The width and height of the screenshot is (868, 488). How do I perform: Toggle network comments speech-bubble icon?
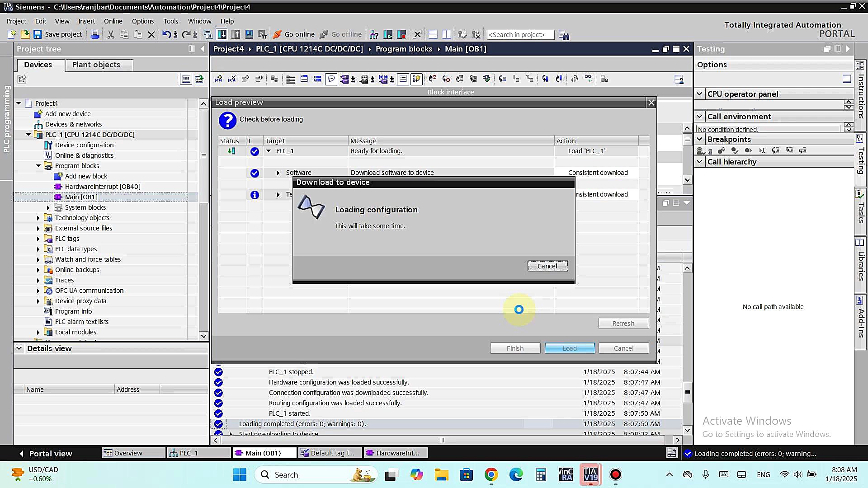tap(331, 79)
